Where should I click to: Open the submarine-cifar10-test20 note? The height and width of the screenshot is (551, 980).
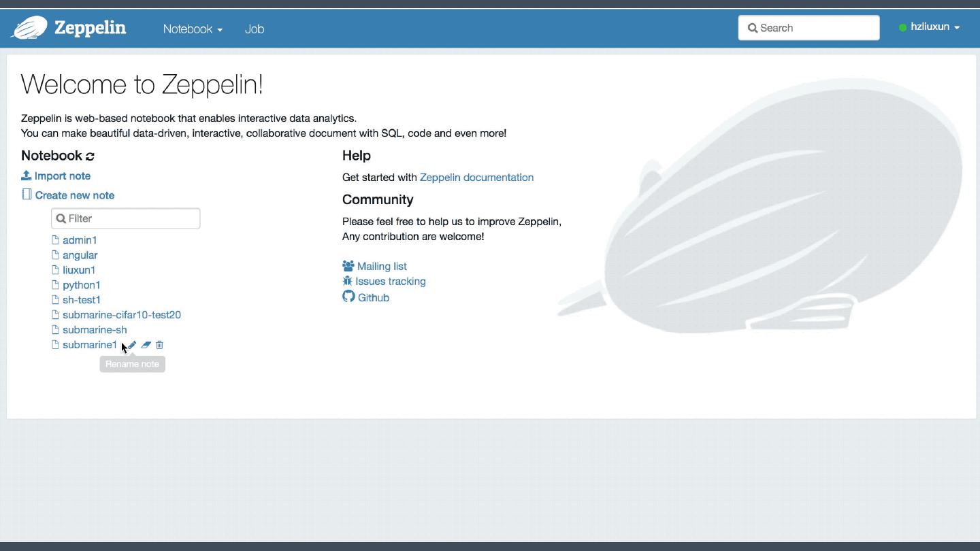pyautogui.click(x=122, y=315)
